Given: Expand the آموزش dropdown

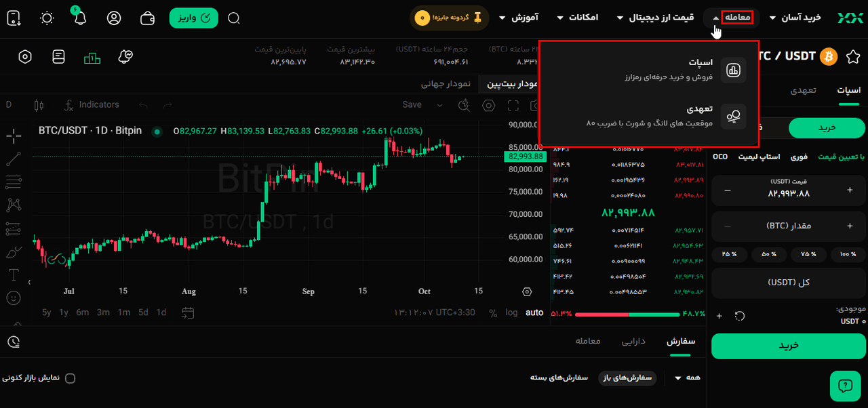Looking at the screenshot, I should pos(519,18).
